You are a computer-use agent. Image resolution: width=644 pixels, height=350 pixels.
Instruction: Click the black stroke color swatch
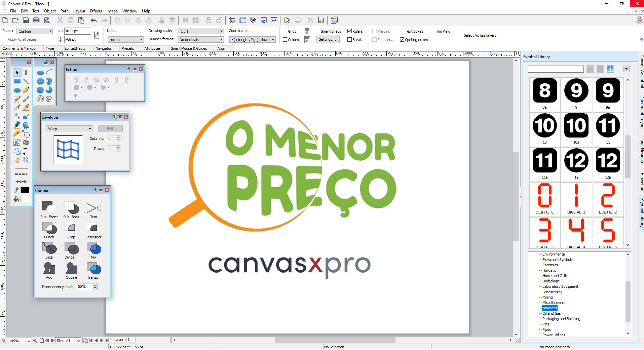click(25, 190)
